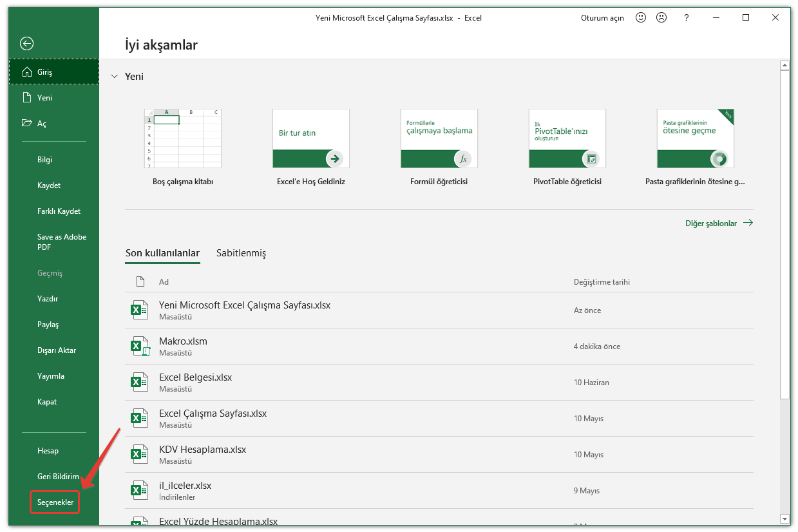Choose the Boş çalışma kitabı template
The height and width of the screenshot is (532, 798).
tap(183, 138)
